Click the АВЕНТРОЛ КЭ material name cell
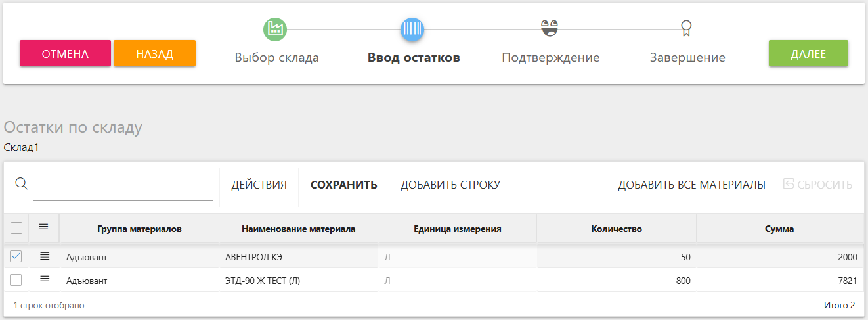The height and width of the screenshot is (320, 868). (x=298, y=256)
